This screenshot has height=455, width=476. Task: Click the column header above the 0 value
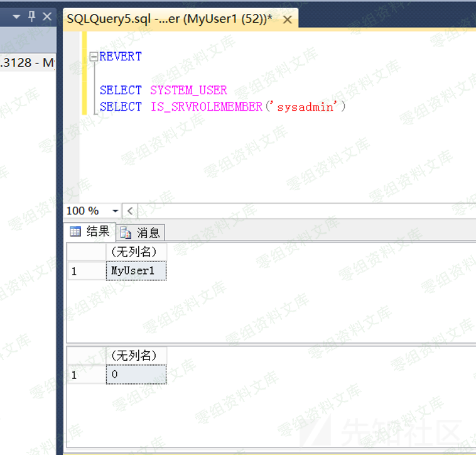coord(136,355)
